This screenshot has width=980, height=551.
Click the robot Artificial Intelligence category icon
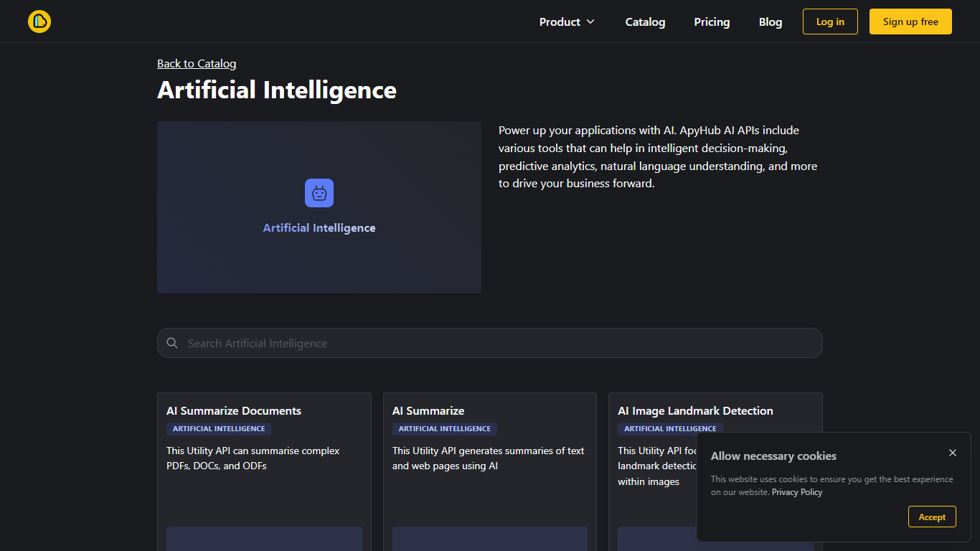(x=319, y=193)
